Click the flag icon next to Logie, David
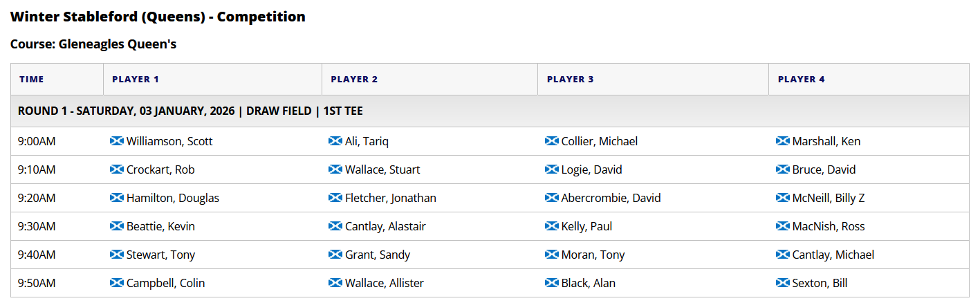The image size is (980, 303). point(552,169)
